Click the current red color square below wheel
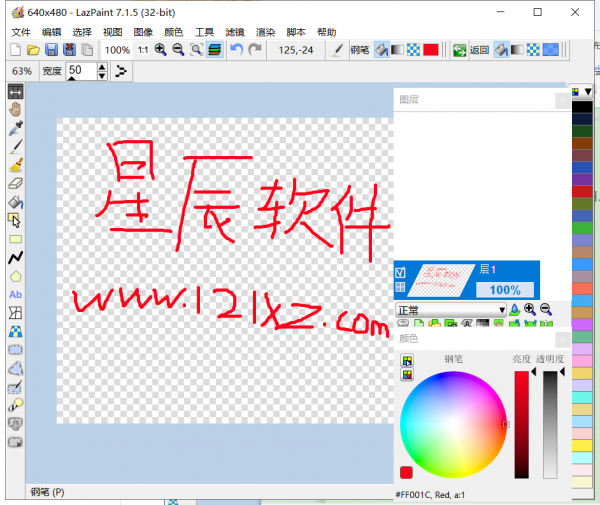Image resolution: width=600 pixels, height=505 pixels. coord(406,472)
